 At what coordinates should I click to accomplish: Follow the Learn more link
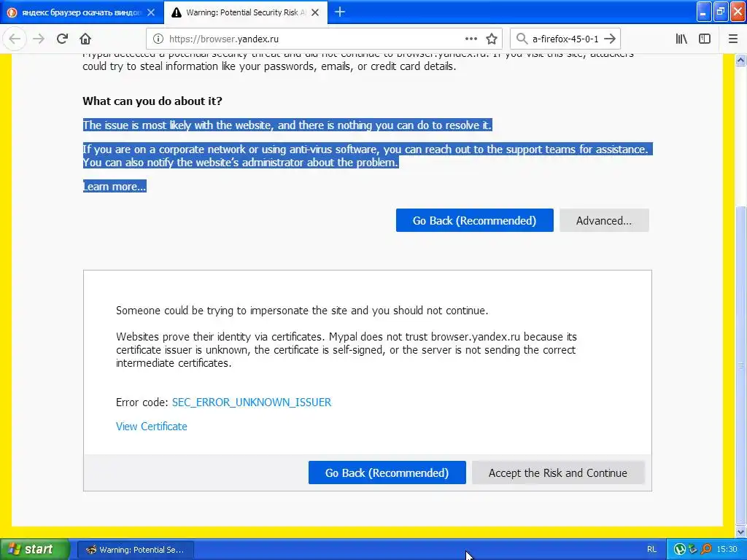pos(115,187)
